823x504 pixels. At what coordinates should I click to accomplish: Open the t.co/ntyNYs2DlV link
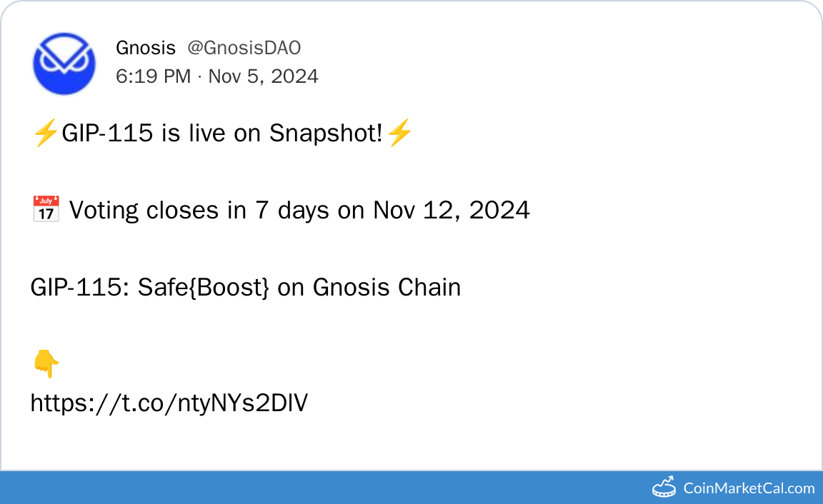(169, 403)
